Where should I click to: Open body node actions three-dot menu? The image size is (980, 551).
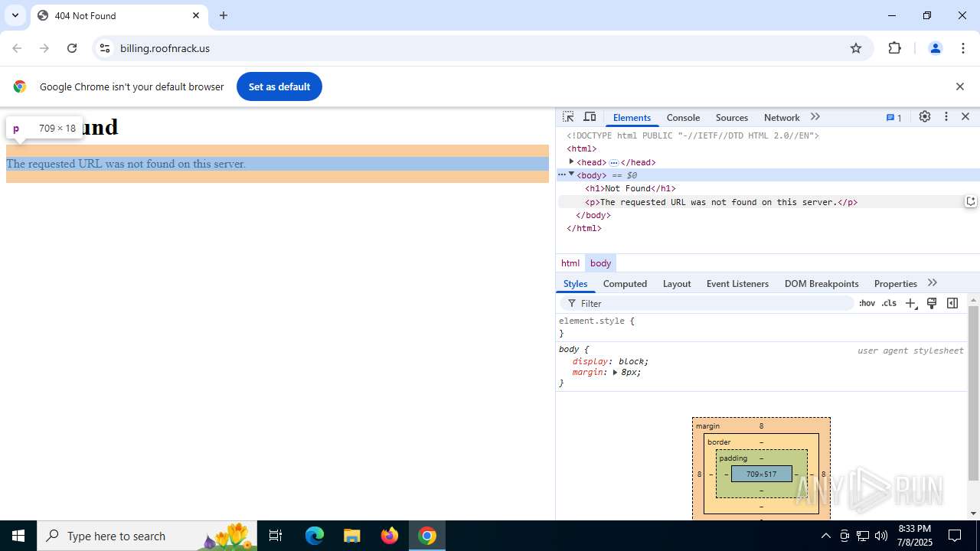(x=561, y=174)
